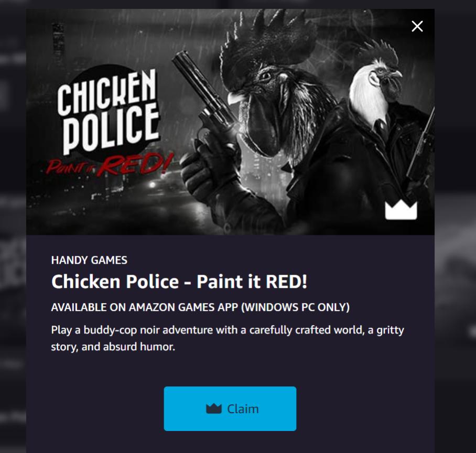Click the Chicken Police - Paint it RED! heading
Screen dimensions: 476x453
[x=179, y=282]
